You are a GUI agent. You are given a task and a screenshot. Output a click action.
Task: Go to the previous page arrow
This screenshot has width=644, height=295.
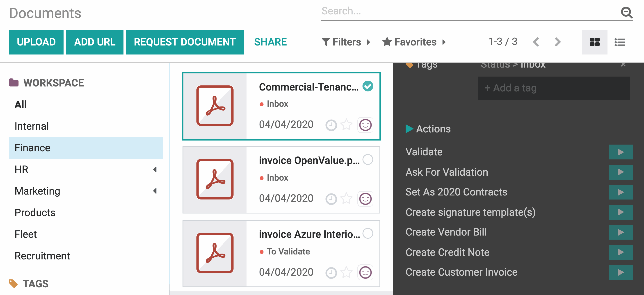536,42
